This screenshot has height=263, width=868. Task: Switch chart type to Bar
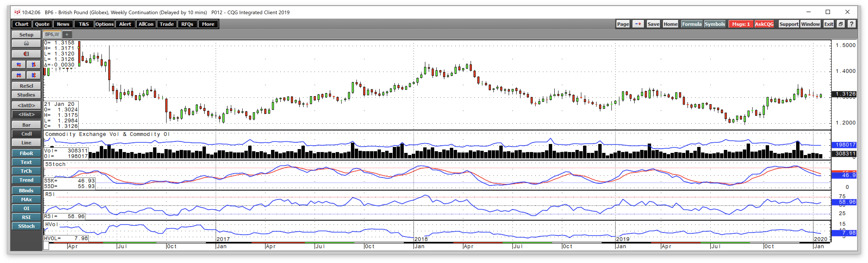pos(26,125)
